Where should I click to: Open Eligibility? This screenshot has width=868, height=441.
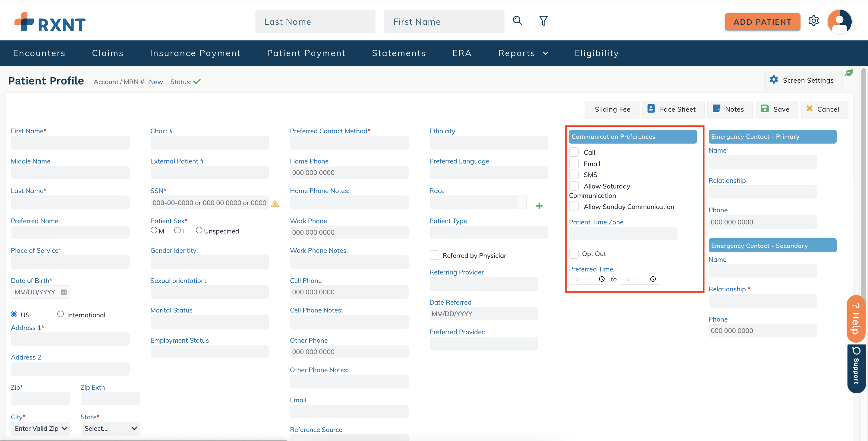(596, 53)
